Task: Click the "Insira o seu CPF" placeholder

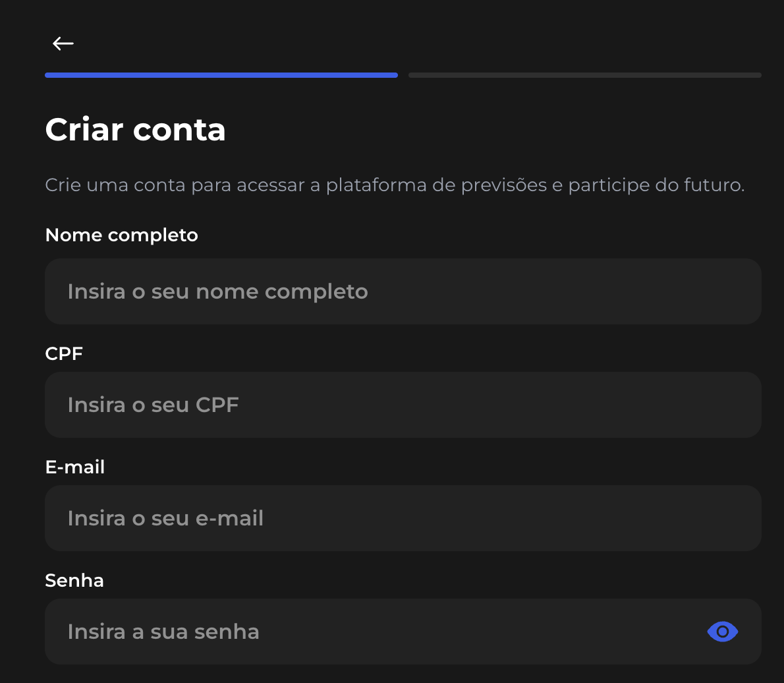Action: click(153, 405)
